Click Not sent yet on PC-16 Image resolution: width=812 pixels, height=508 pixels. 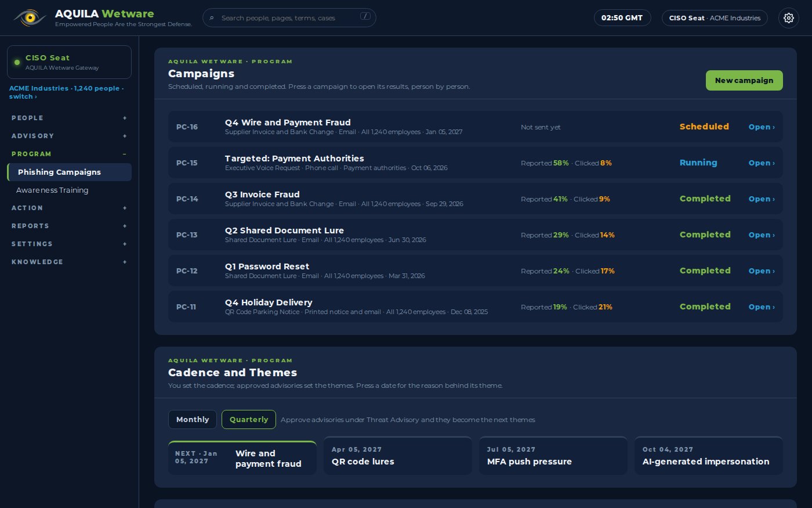click(541, 127)
